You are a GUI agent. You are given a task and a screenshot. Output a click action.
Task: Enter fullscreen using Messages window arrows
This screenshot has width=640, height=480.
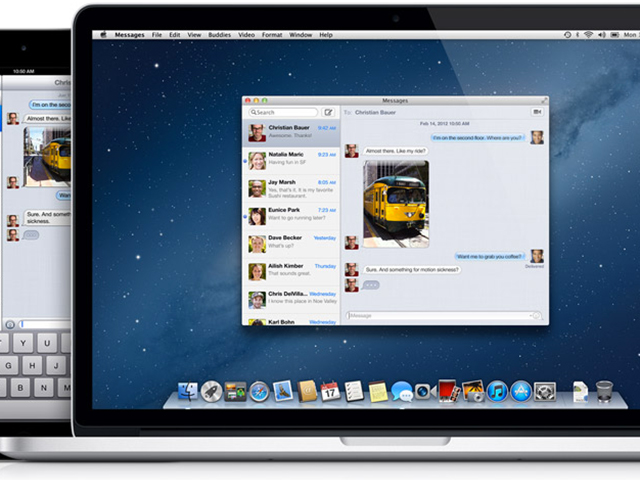click(x=544, y=100)
